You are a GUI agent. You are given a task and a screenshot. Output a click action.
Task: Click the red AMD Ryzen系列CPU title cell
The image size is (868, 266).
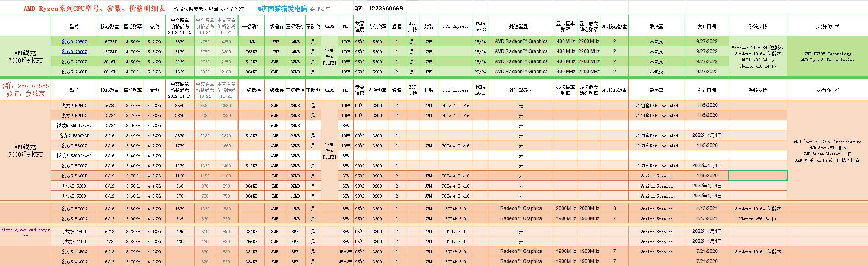(94, 9)
